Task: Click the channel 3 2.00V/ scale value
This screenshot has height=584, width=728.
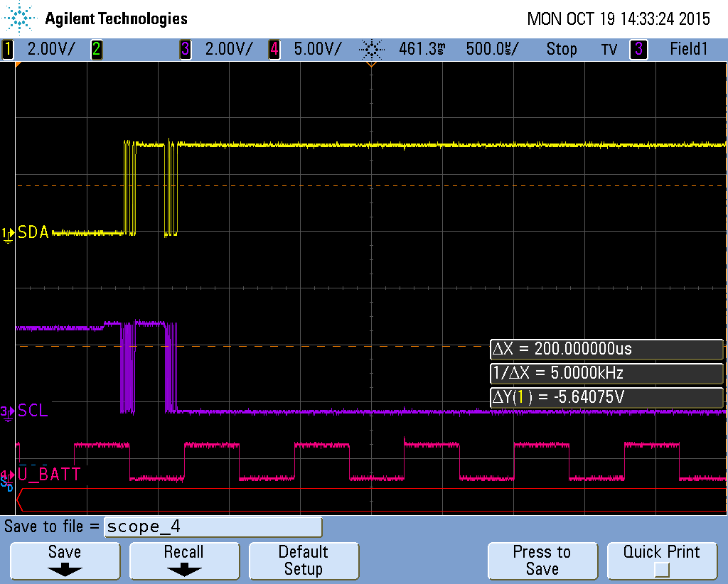Action: [229, 49]
